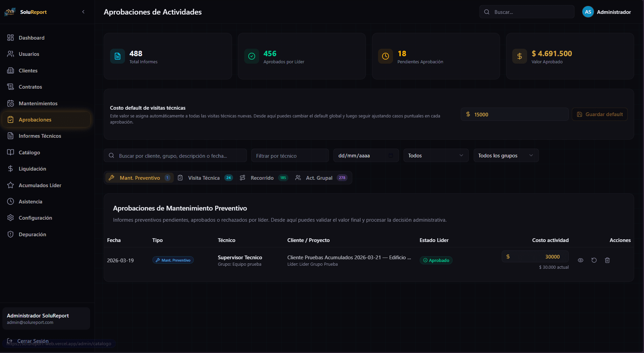
Task: Open the date picker calendar icon
Action: 391,156
